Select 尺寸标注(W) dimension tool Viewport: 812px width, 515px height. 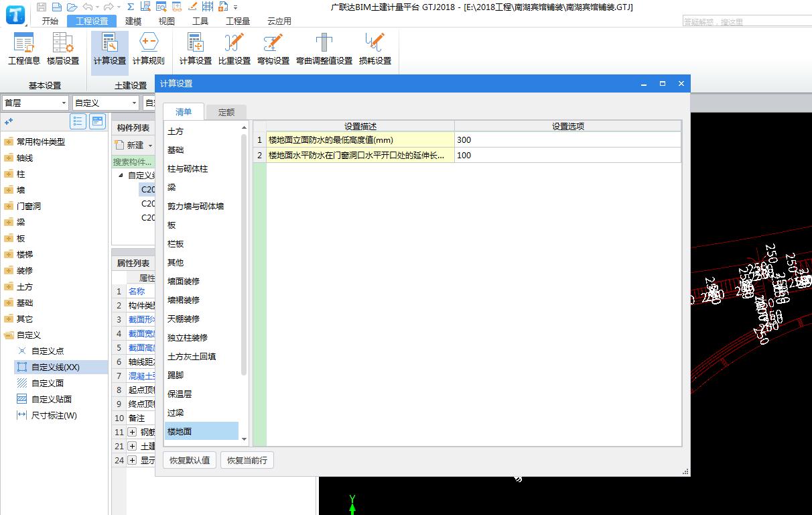(x=47, y=415)
